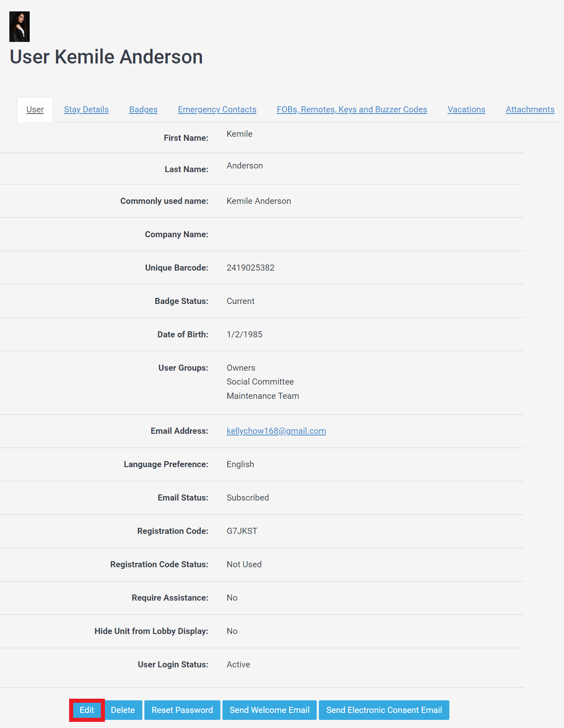Go to FOBs, Remotes, Keys and Buzzer Codes tab
564x728 pixels.
[352, 109]
